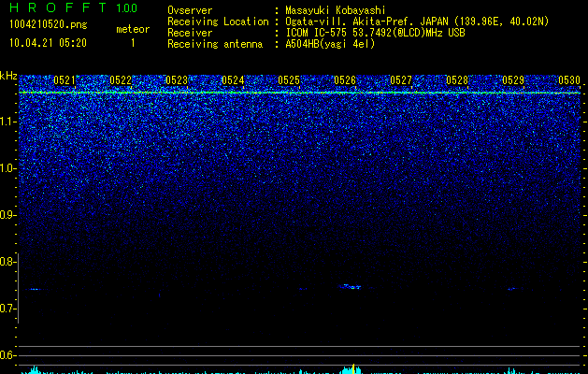Click the meteor echo below the 0526 marker
This screenshot has height=374, width=588.
[x=351, y=287]
